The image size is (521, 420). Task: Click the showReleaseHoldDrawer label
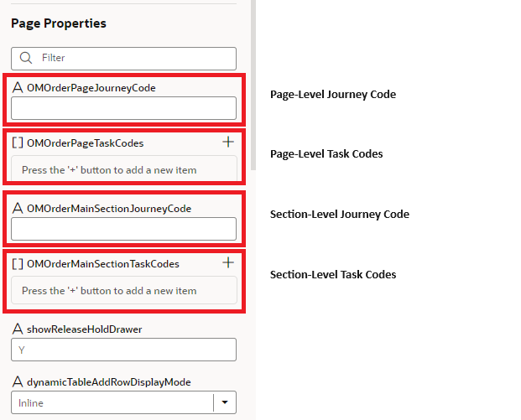click(85, 329)
